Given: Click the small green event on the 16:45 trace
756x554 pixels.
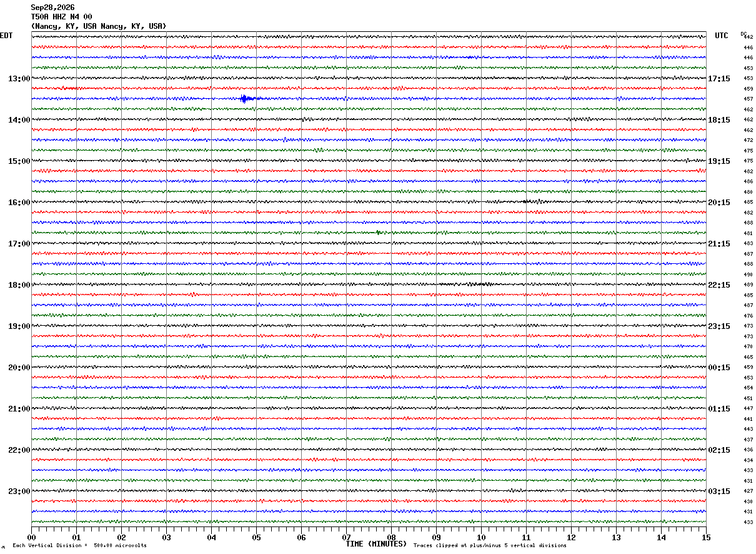Looking at the screenshot, I should [x=379, y=233].
